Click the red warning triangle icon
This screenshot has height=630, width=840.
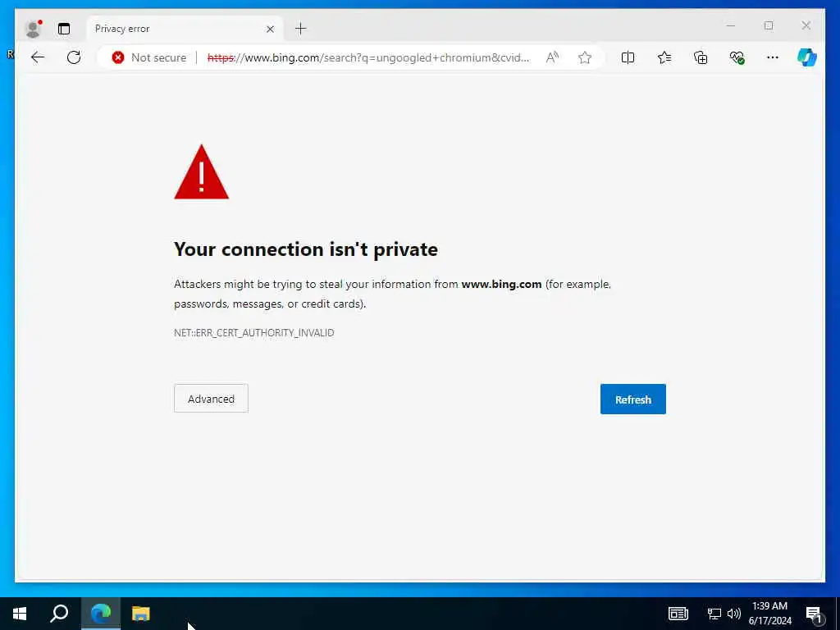(x=202, y=172)
